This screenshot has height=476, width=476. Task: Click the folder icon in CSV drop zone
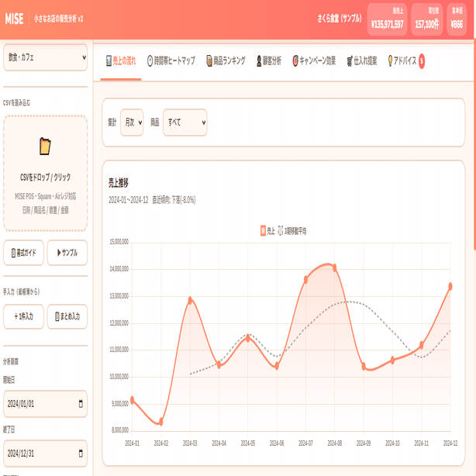tap(45, 146)
